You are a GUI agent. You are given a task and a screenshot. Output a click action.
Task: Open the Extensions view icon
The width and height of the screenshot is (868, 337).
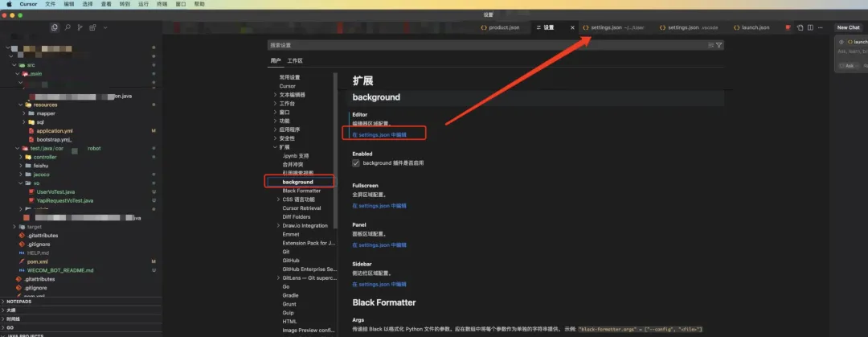point(93,27)
